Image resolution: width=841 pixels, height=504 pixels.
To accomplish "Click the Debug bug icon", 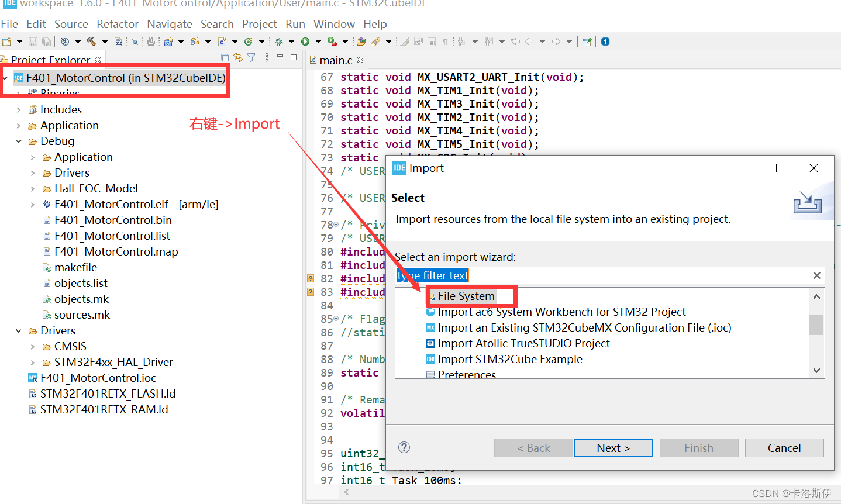I will tap(279, 42).
